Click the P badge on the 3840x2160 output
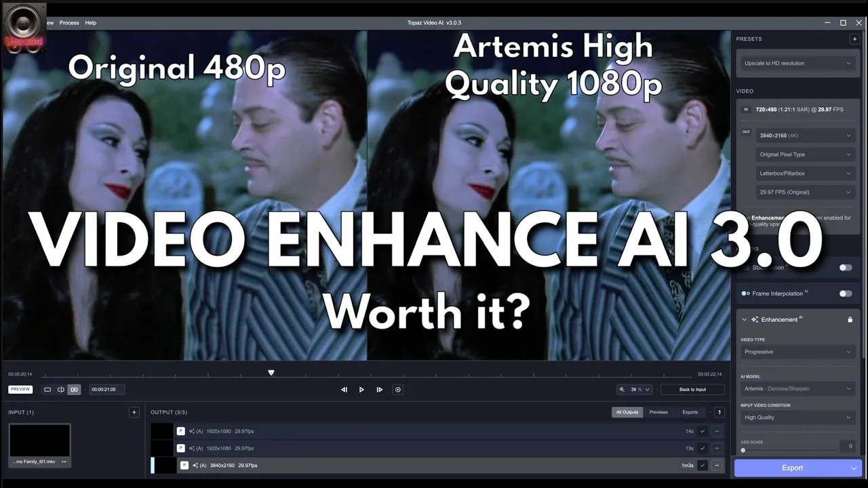This screenshot has width=868, height=488. tap(184, 466)
